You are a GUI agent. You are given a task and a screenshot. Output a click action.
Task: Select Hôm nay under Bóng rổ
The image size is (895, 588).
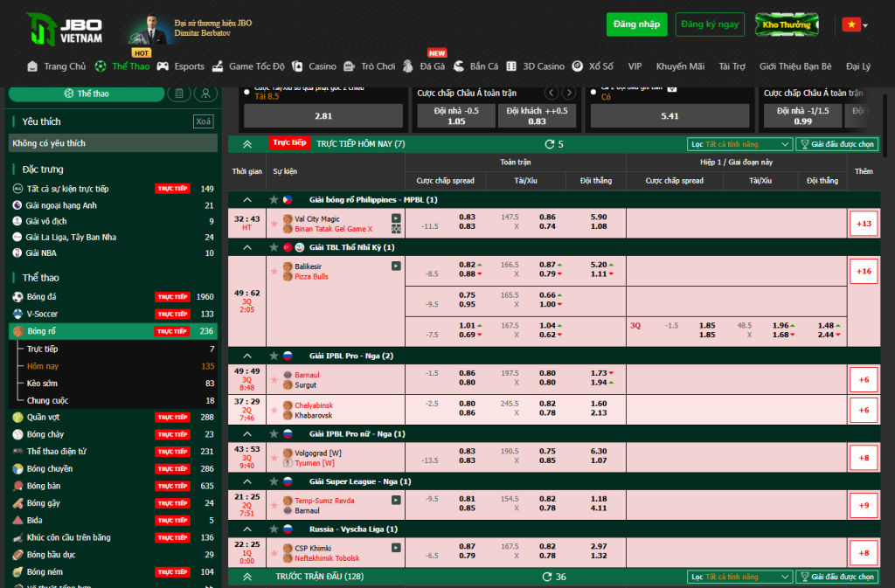point(43,366)
